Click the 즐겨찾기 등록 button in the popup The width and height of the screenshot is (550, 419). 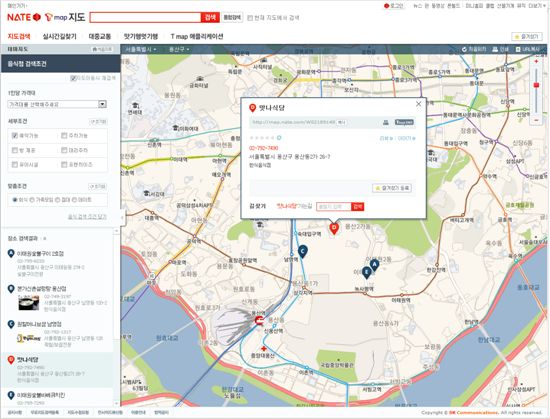point(392,188)
